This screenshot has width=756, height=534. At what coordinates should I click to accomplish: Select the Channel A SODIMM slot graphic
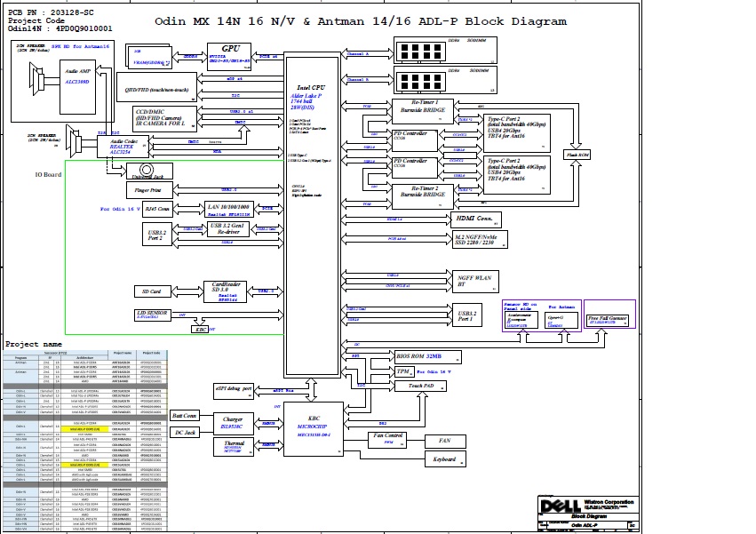pos(421,52)
